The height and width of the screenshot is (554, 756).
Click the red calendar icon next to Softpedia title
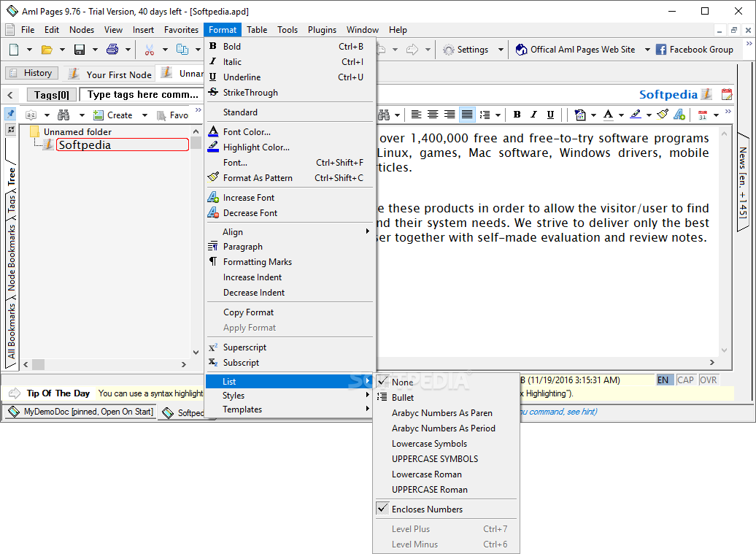point(727,94)
